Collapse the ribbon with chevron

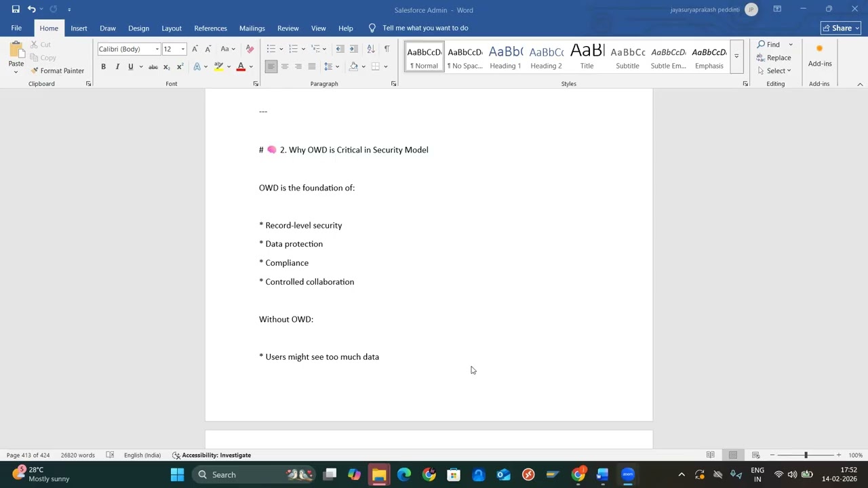(x=860, y=84)
